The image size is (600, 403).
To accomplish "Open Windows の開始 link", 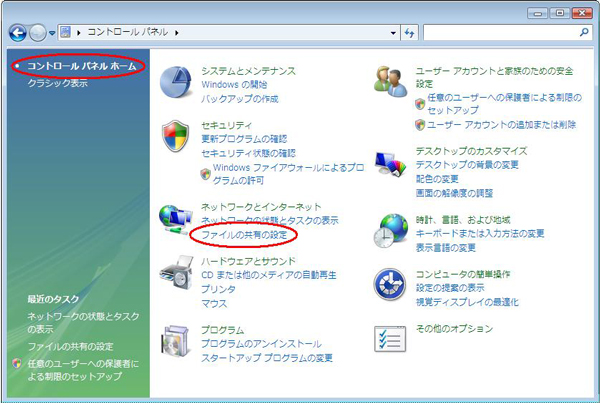I will click(x=234, y=85).
